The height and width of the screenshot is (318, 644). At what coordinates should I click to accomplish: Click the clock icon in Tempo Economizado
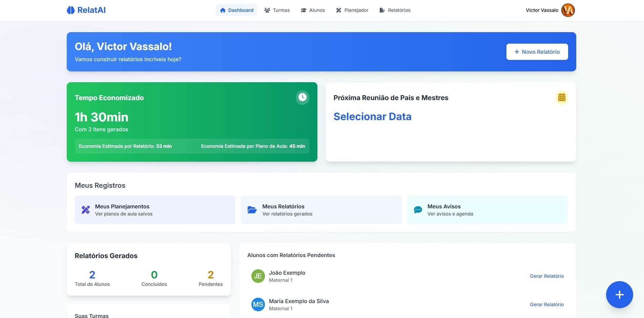pos(303,97)
